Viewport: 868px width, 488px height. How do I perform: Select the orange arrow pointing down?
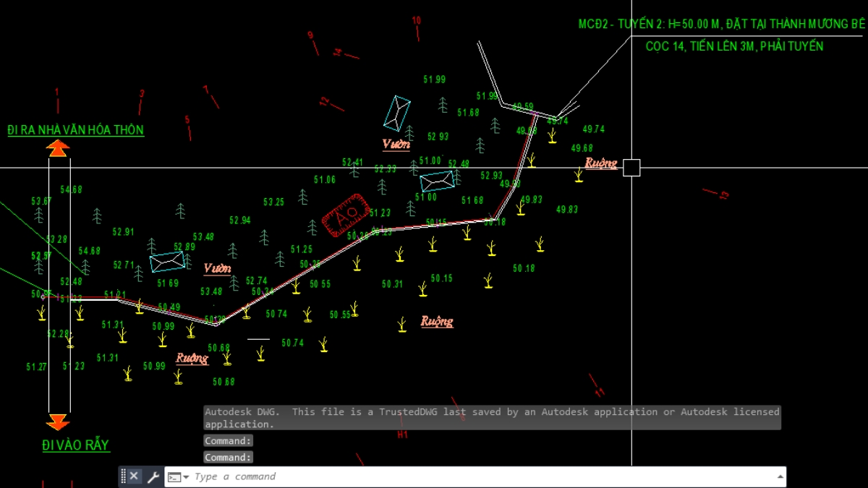pyautogui.click(x=58, y=422)
